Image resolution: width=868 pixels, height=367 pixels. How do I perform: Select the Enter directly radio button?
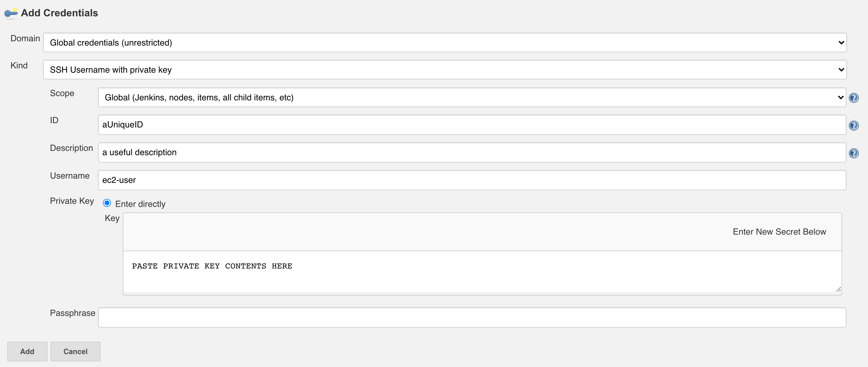click(x=107, y=203)
